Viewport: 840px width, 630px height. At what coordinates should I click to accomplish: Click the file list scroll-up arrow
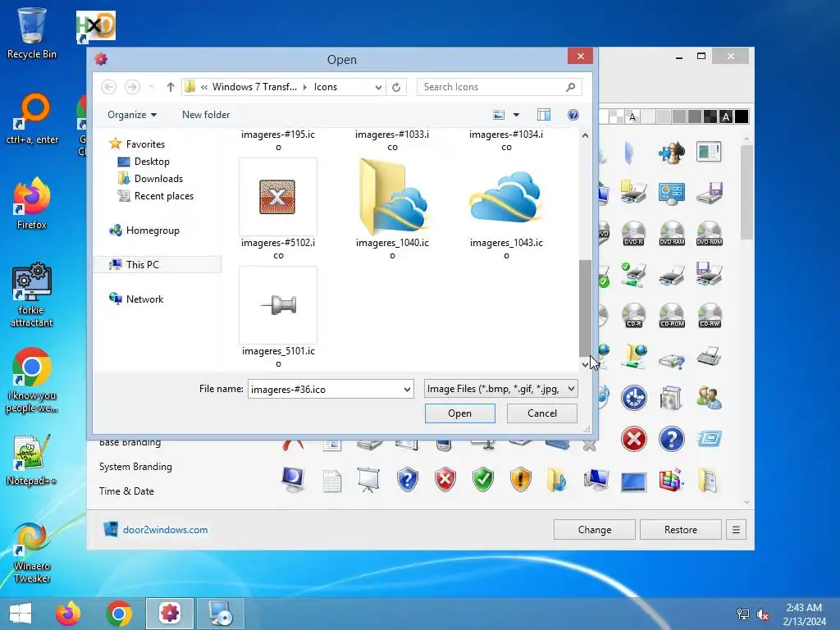click(x=585, y=135)
